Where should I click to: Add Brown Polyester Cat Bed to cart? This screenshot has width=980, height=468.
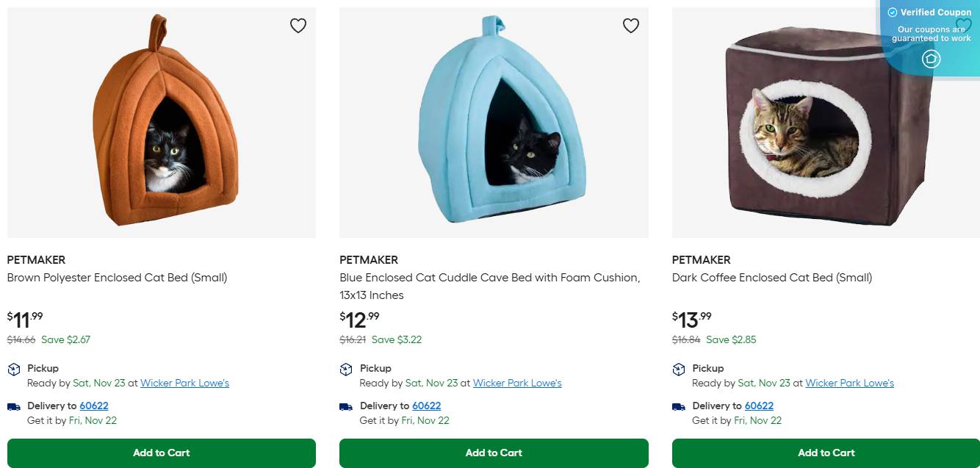(x=162, y=453)
